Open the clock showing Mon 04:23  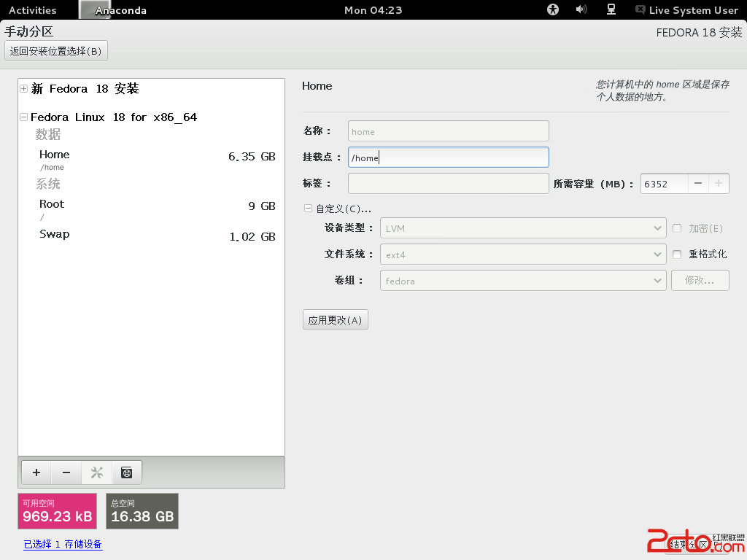pos(373,10)
